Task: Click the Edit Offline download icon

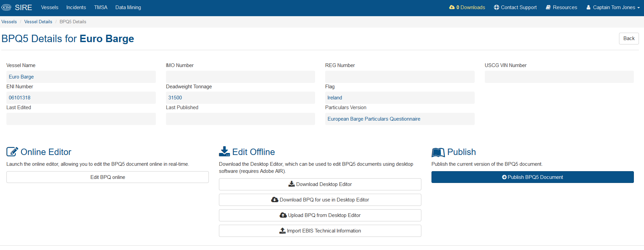Action: click(x=224, y=152)
